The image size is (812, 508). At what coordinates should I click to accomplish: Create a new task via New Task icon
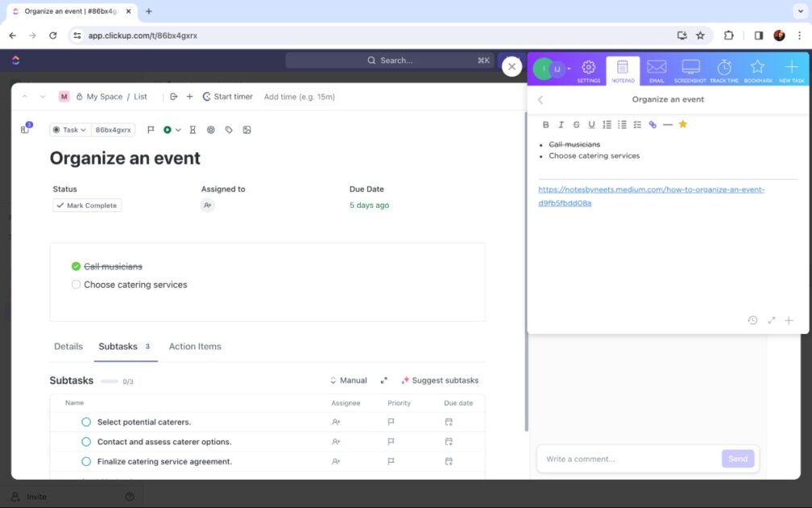coord(789,68)
